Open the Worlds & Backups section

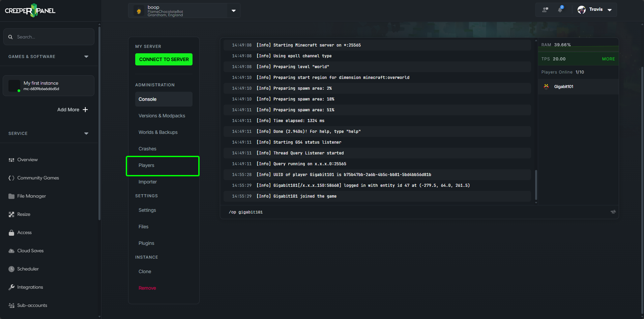pyautogui.click(x=158, y=132)
